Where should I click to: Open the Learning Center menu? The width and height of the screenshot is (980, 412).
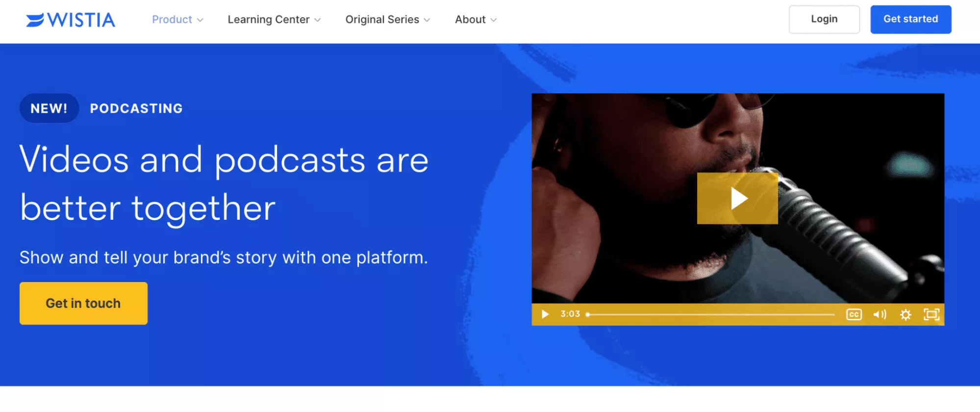(x=268, y=20)
